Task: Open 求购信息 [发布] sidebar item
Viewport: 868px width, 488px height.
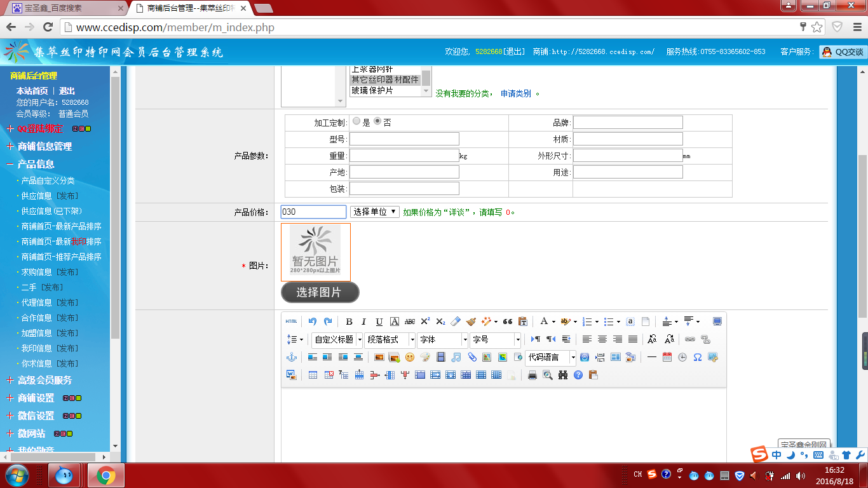Action: click(x=50, y=272)
